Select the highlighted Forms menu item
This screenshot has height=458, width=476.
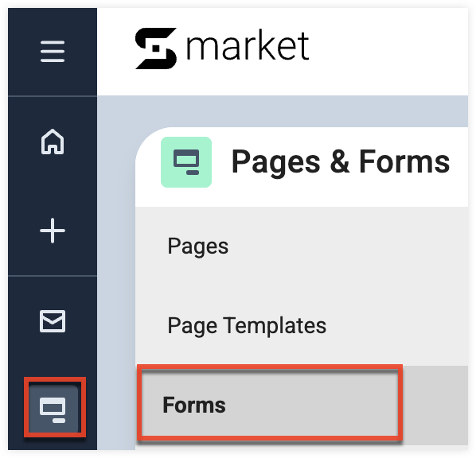[270, 405]
